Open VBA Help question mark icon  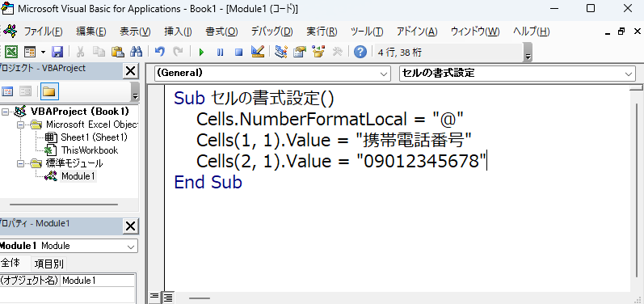click(x=360, y=52)
